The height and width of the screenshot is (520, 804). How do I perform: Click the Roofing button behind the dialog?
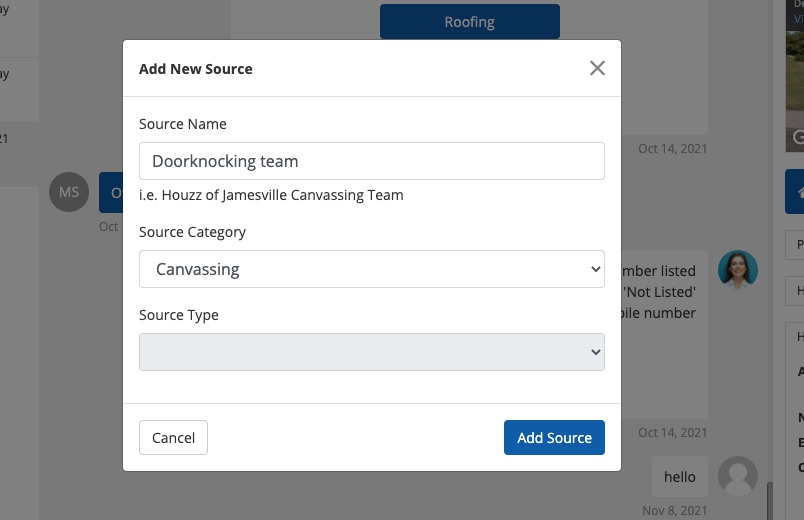click(469, 22)
